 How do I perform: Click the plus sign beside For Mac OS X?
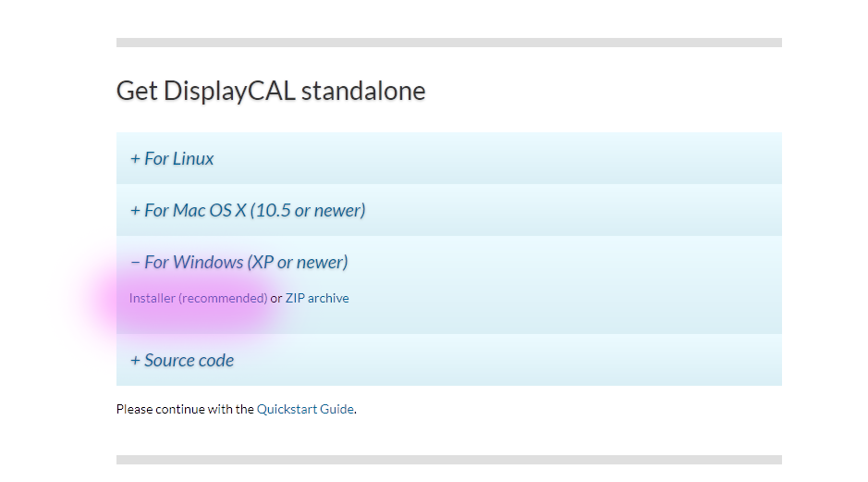click(x=135, y=211)
